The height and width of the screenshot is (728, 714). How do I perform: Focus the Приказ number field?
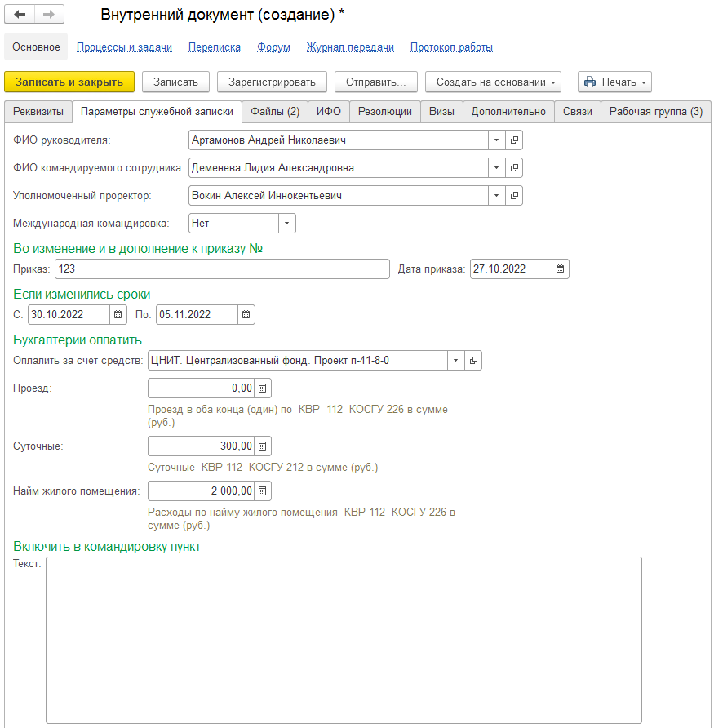point(222,269)
